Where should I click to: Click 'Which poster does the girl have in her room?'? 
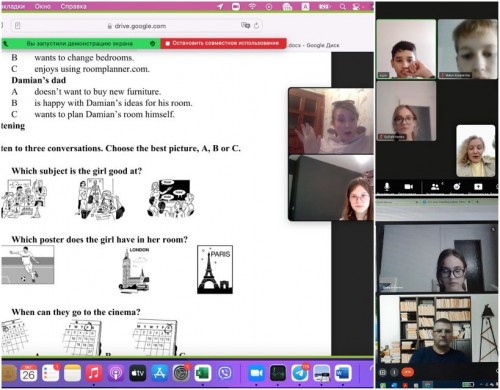click(x=100, y=240)
